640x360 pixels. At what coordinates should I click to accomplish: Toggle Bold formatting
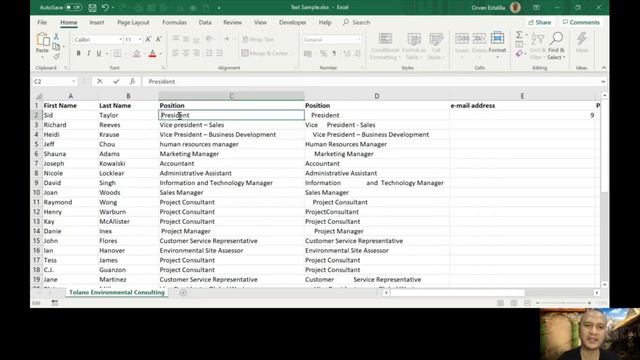coord(78,53)
